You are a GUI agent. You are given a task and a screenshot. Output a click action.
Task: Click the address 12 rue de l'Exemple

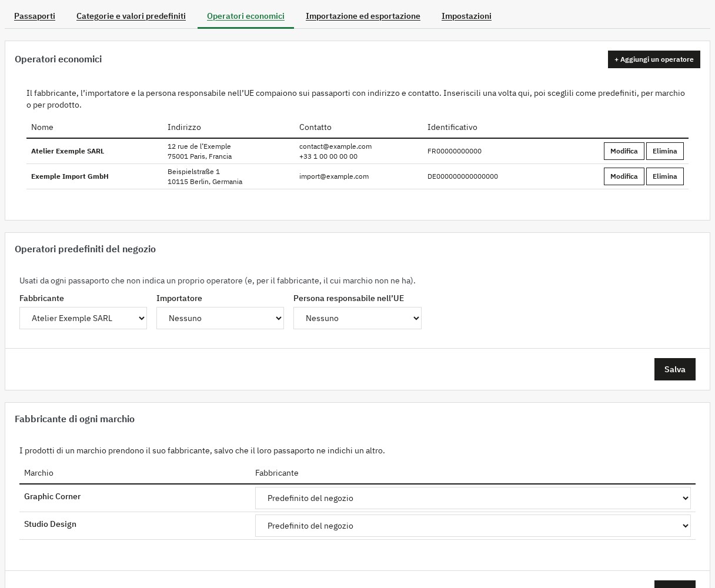click(199, 146)
